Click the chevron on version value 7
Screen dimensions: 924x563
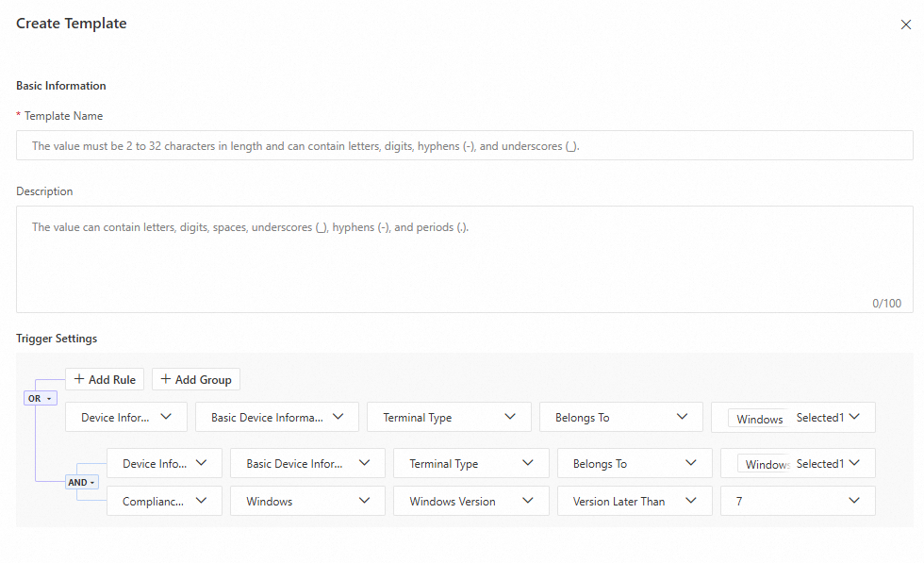pyautogui.click(x=854, y=502)
